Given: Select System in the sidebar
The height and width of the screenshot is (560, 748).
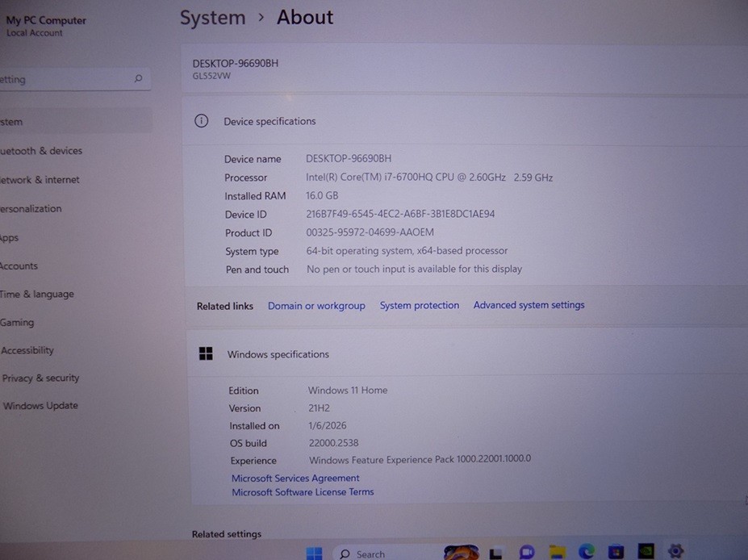Looking at the screenshot, I should (x=75, y=122).
